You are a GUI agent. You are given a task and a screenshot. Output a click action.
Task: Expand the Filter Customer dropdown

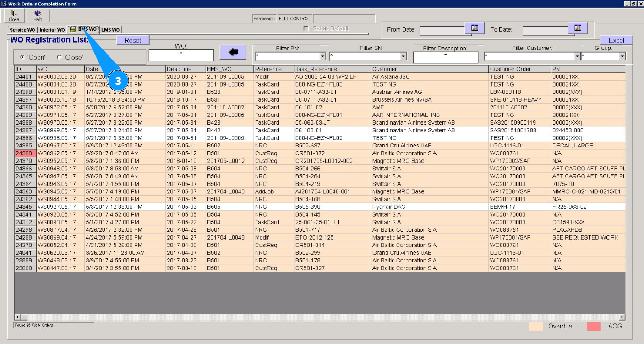[x=577, y=57]
